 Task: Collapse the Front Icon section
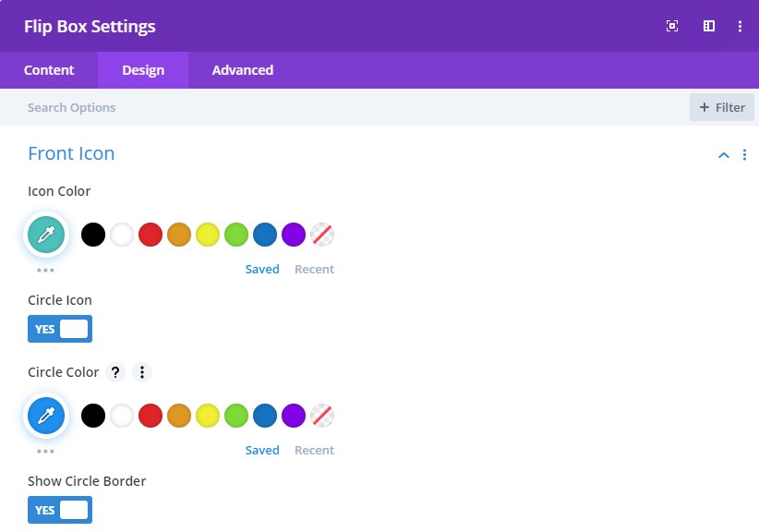724,155
